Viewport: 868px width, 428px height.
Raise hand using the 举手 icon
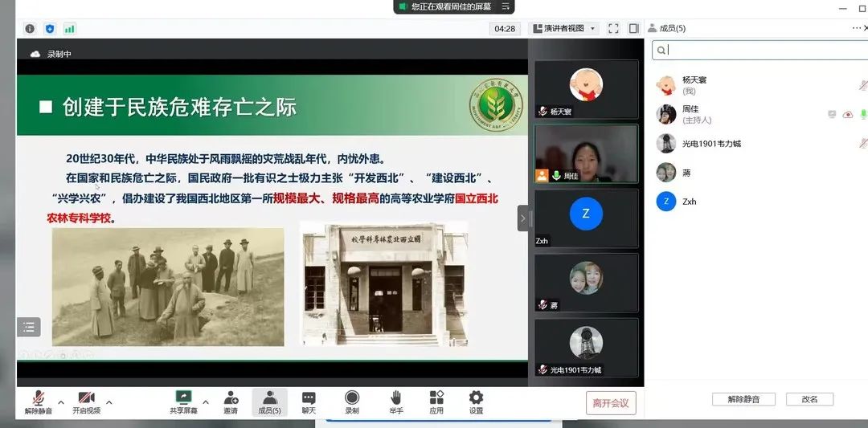tap(395, 397)
